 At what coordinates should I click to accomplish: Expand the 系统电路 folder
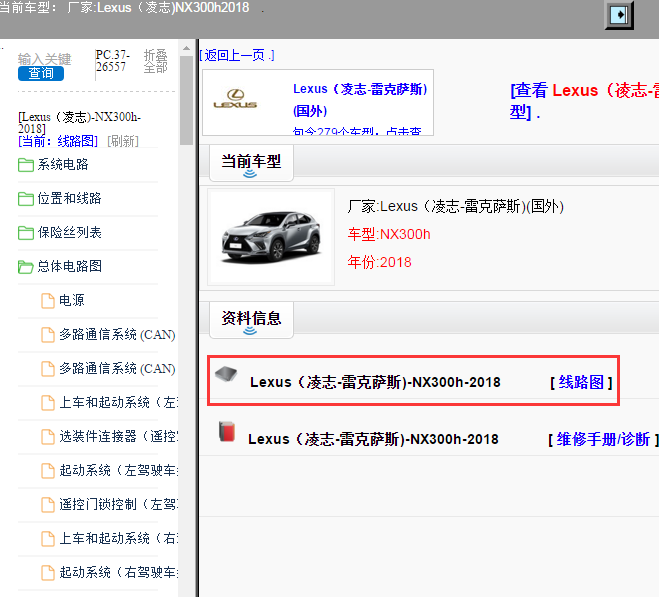tap(63, 164)
